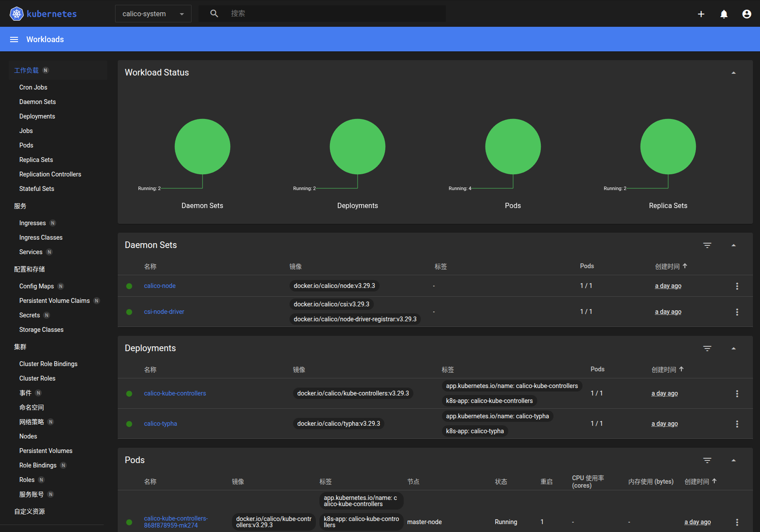Filter the Pods list
Screen dimensions: 760x532
pyautogui.click(x=707, y=460)
